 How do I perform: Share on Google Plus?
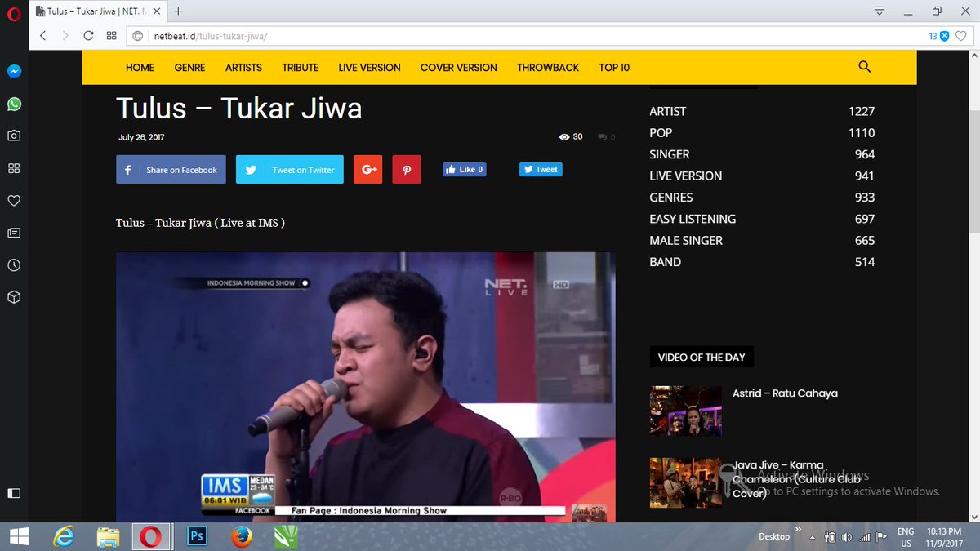click(x=368, y=170)
